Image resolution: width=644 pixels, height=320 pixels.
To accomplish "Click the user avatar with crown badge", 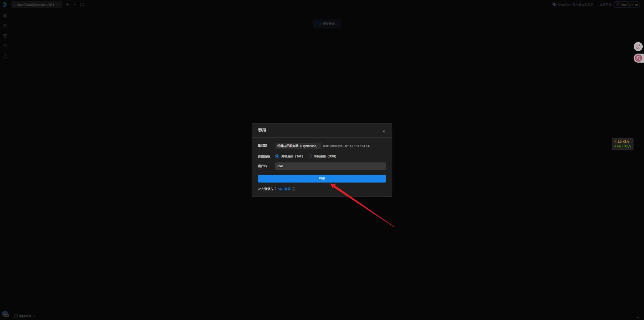I will [5, 314].
